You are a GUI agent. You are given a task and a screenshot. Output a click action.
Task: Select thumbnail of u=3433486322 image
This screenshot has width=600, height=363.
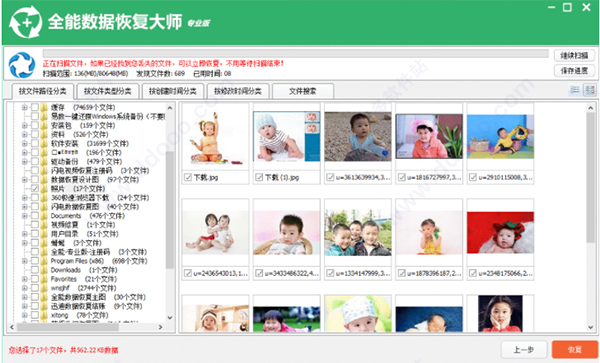pyautogui.click(x=287, y=233)
